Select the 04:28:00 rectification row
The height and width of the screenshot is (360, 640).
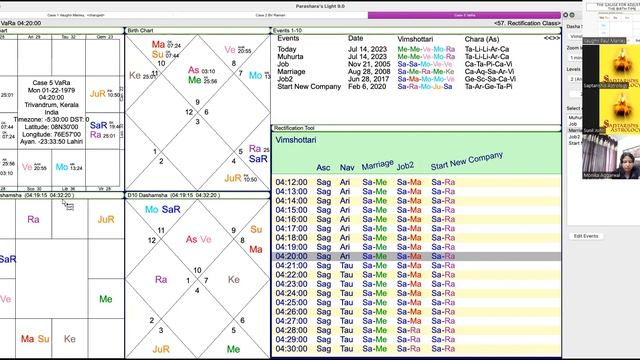point(416,330)
